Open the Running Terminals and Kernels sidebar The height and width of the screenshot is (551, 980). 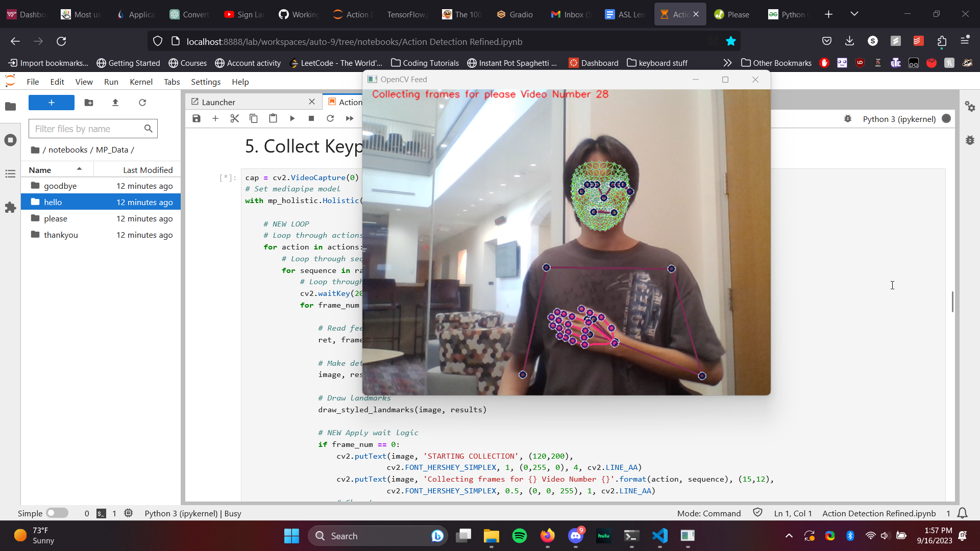click(x=10, y=140)
